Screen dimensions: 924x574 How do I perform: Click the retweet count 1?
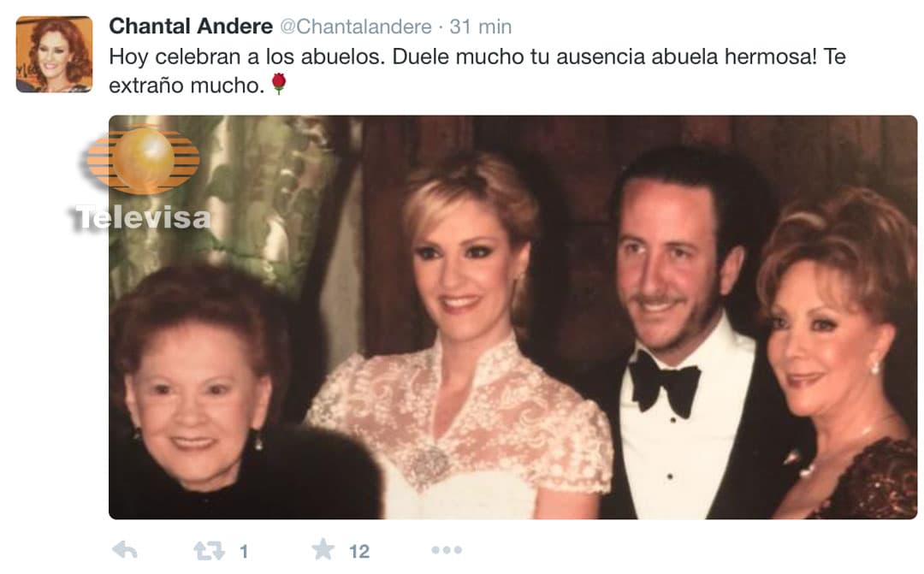[x=243, y=552]
